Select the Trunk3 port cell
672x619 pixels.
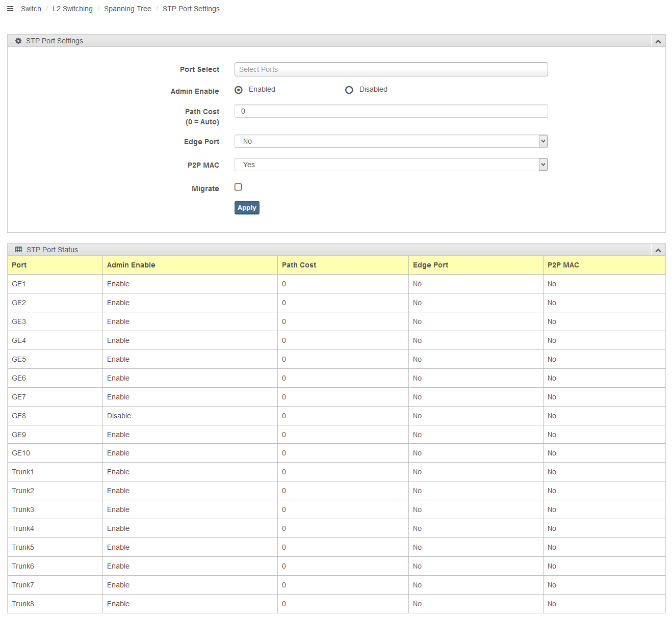click(55, 509)
